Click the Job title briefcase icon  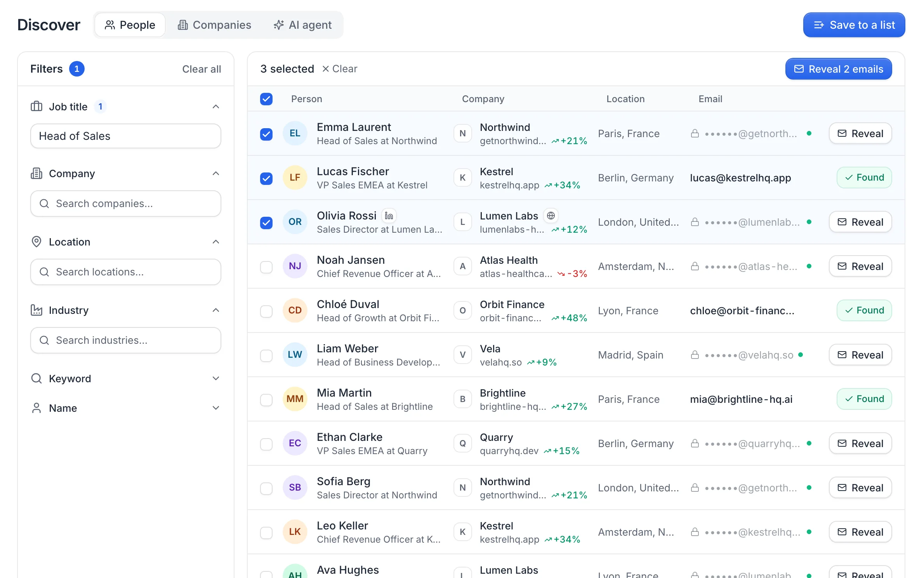tap(36, 106)
